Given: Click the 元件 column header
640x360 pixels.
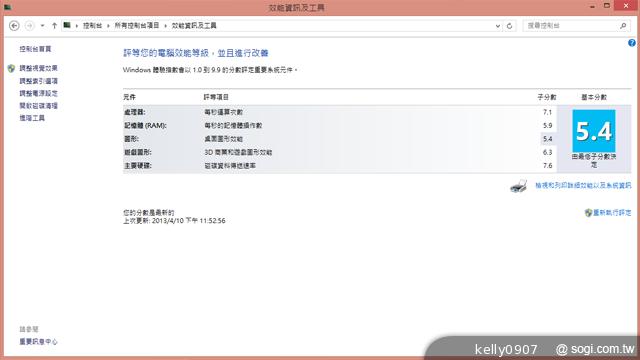Looking at the screenshot, I should (129, 97).
